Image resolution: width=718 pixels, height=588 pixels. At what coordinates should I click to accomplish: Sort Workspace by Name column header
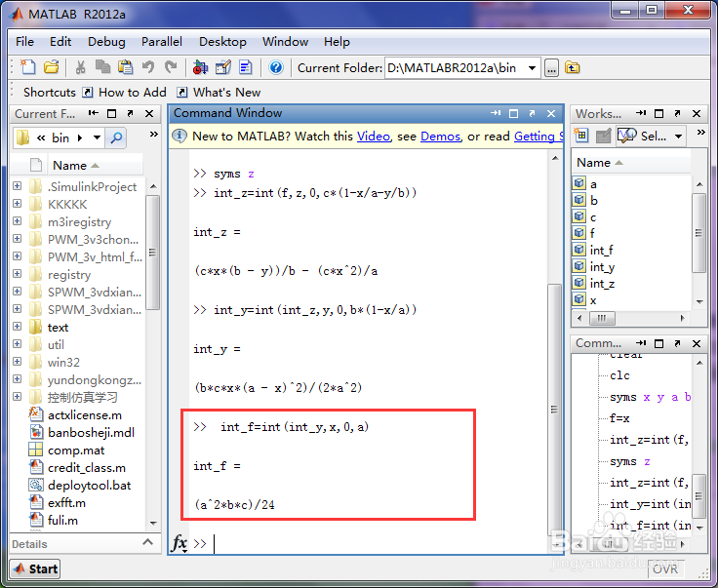631,163
